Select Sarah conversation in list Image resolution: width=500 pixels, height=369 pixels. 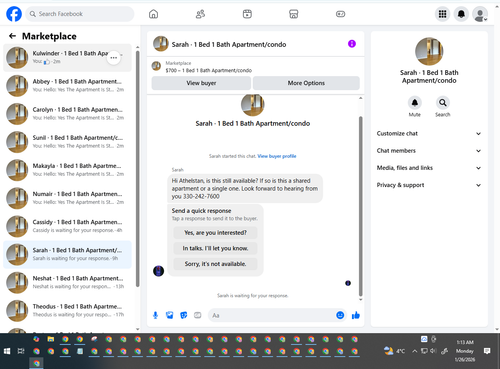coord(67,254)
